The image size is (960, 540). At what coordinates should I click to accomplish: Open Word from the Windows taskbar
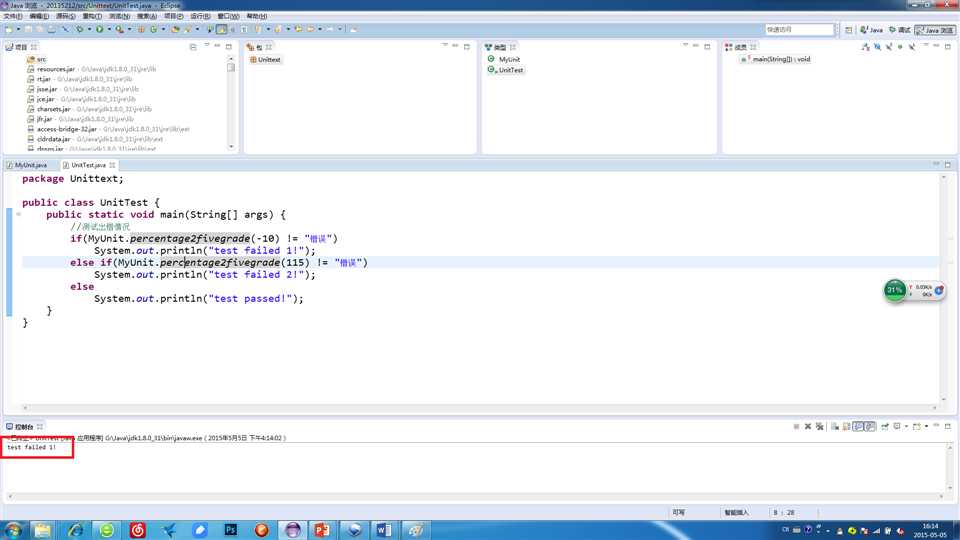(x=384, y=530)
